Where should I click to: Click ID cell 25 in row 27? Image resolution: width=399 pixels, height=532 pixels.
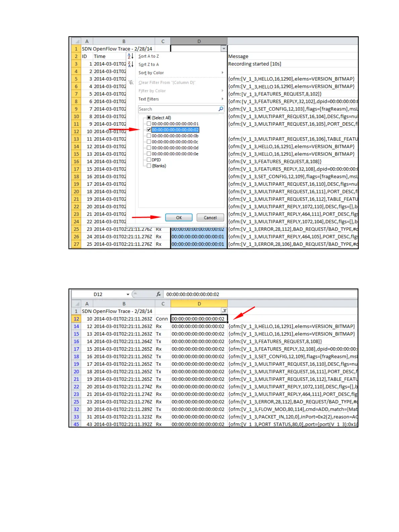87,244
